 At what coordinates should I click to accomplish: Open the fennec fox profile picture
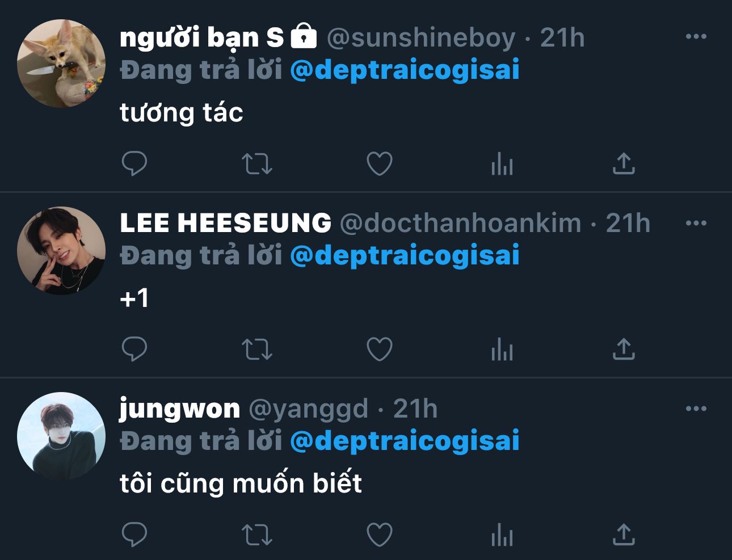click(61, 64)
